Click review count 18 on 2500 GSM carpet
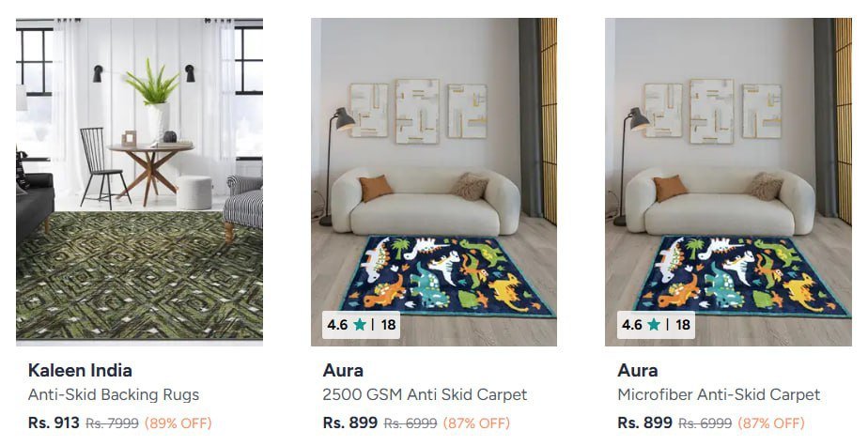868x446 pixels. point(389,325)
